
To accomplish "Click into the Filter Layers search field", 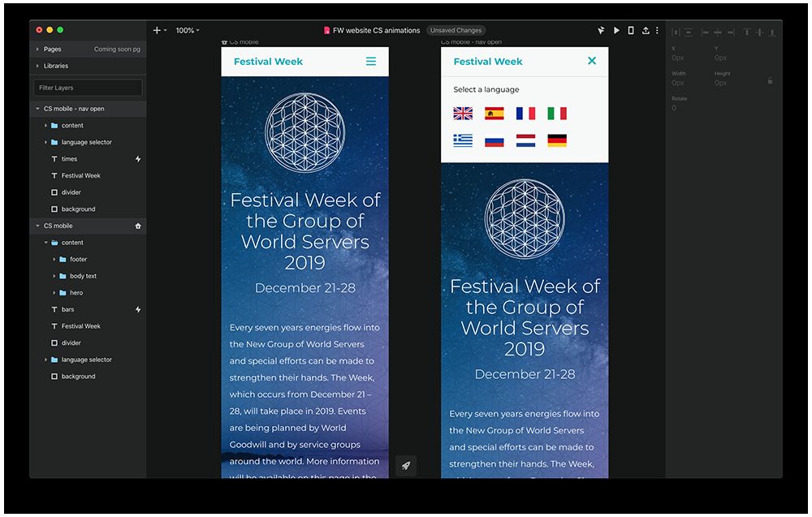I will (x=88, y=88).
